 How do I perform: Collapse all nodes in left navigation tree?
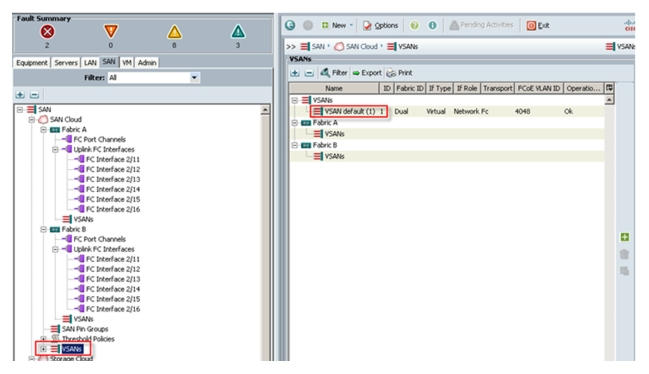(x=34, y=95)
